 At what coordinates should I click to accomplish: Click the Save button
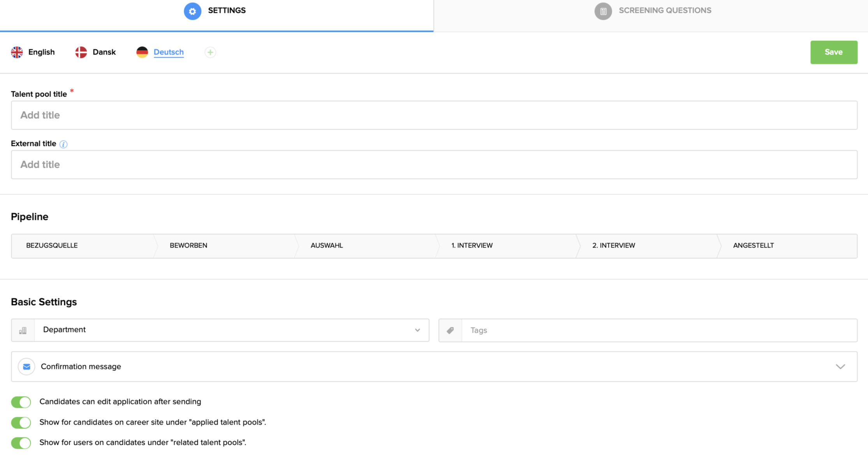click(833, 52)
